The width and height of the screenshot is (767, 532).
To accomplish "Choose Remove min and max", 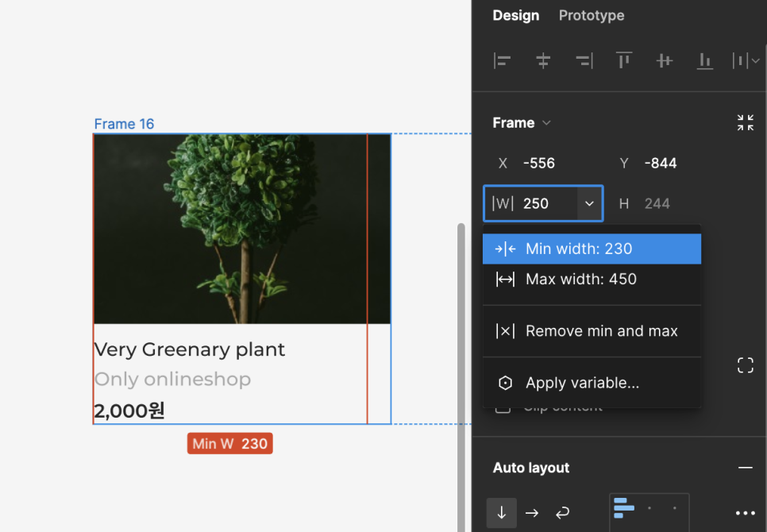I will click(592, 331).
